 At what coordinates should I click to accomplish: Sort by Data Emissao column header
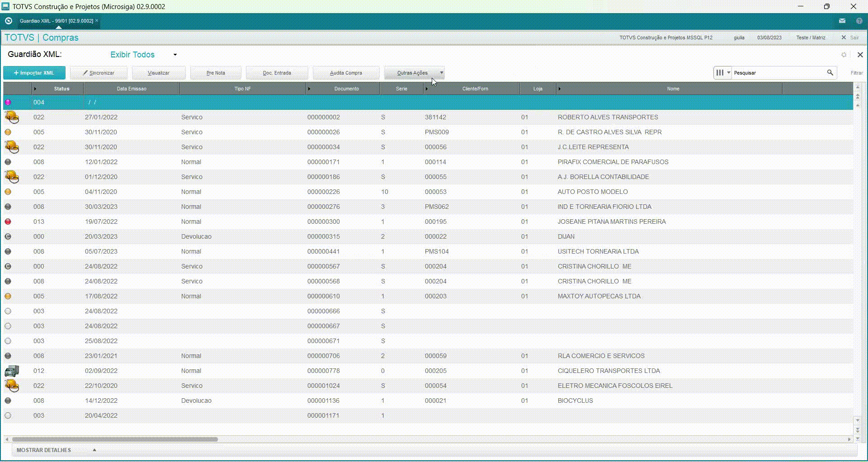pyautogui.click(x=132, y=89)
